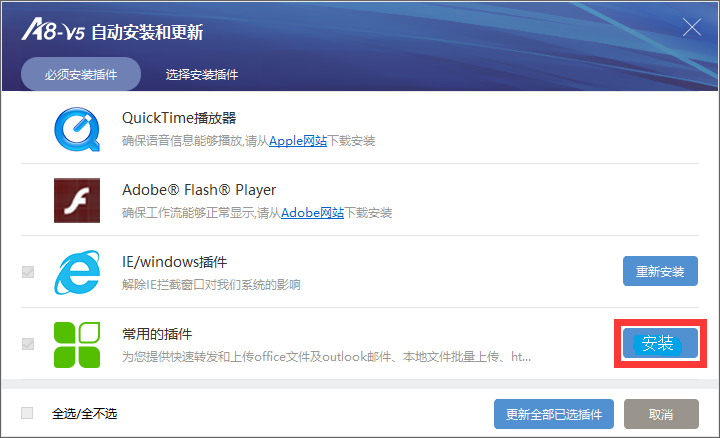Click the 取消 button
This screenshot has height=438, width=720.
[x=661, y=414]
